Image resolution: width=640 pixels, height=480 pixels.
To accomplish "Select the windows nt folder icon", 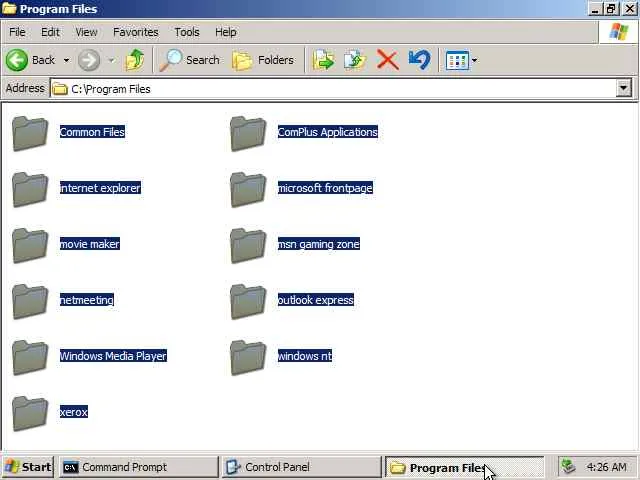I will (248, 357).
